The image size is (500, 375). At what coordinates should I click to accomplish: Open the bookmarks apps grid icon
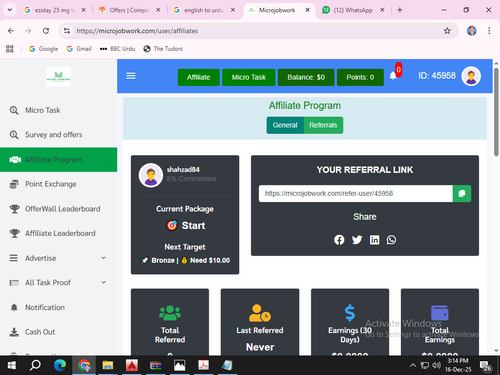coord(10,49)
